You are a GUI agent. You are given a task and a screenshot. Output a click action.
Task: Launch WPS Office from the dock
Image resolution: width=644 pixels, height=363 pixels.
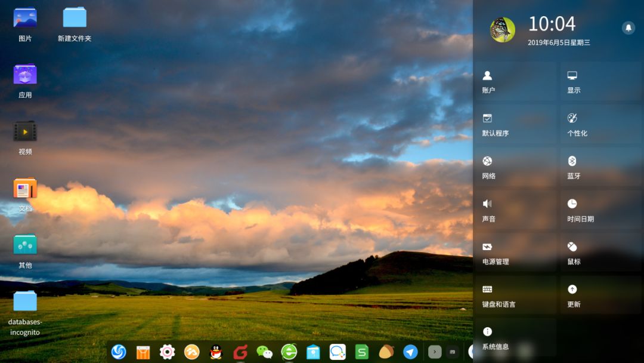[x=362, y=352]
